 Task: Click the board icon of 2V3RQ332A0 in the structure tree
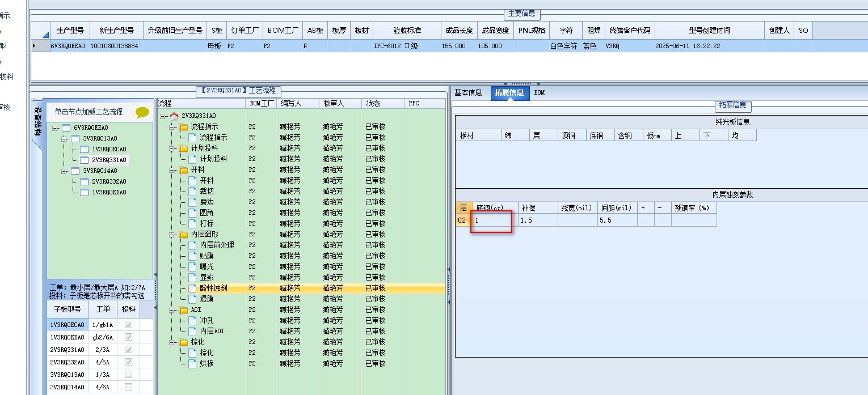[84, 181]
